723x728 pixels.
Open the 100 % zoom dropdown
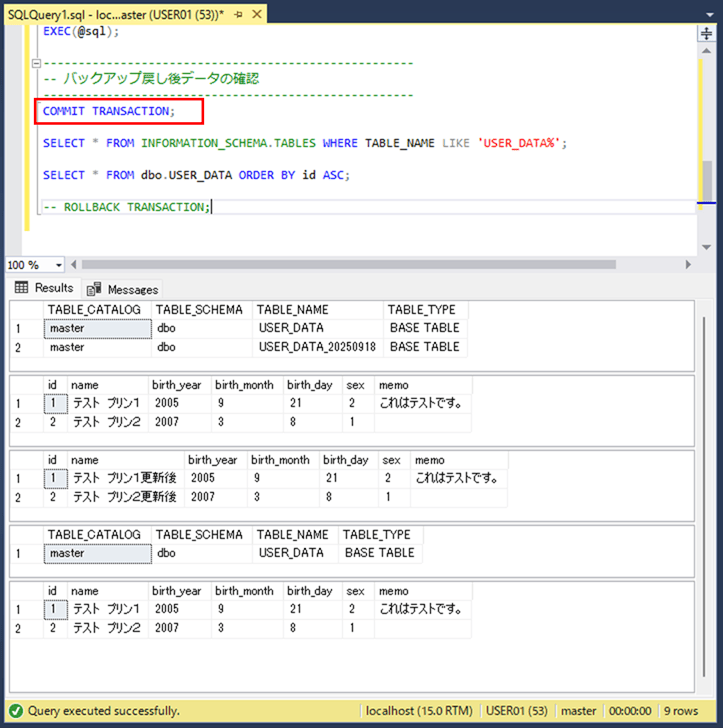(59, 265)
